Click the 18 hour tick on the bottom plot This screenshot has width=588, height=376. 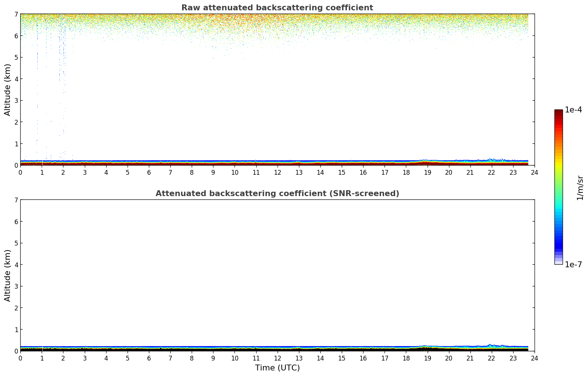click(x=406, y=358)
